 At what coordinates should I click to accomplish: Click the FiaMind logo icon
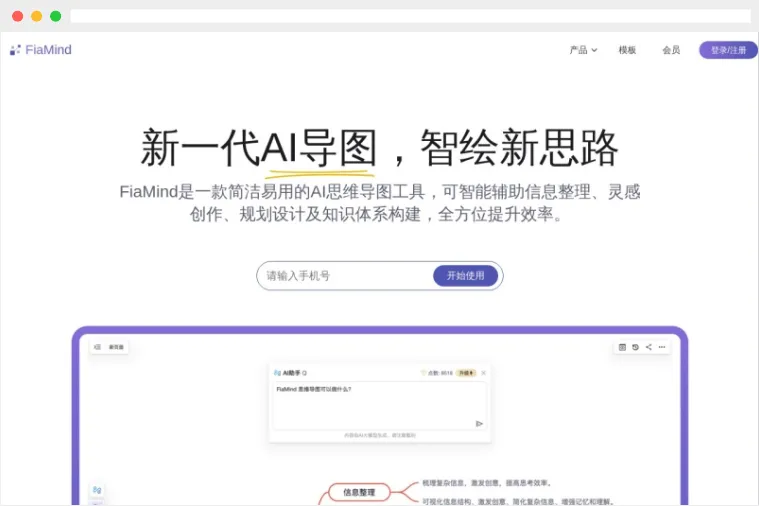tap(15, 50)
